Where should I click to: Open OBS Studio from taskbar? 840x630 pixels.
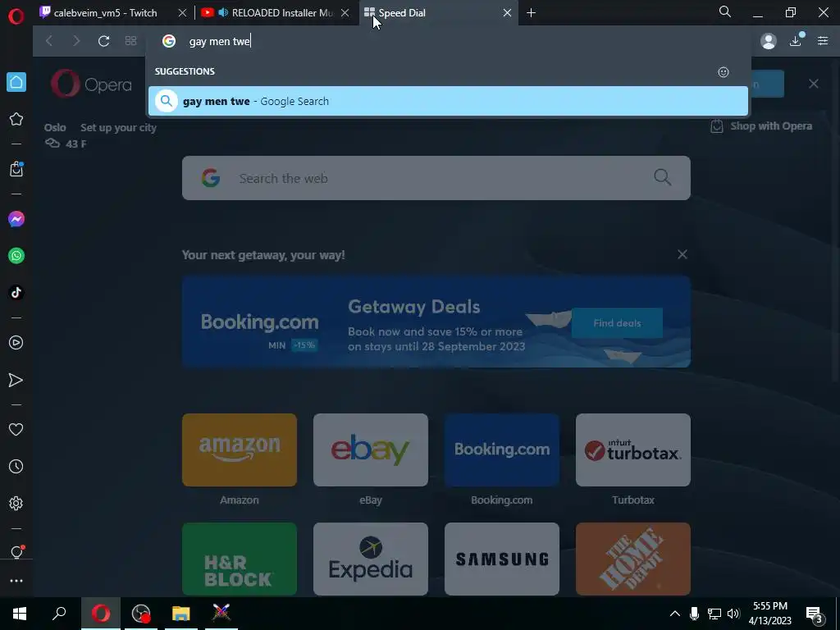[141, 614]
